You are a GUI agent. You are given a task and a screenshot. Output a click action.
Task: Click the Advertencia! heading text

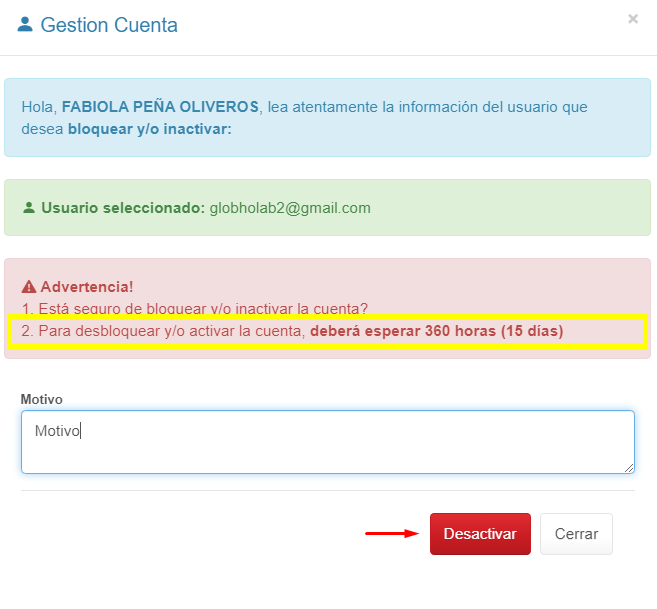pos(87,287)
